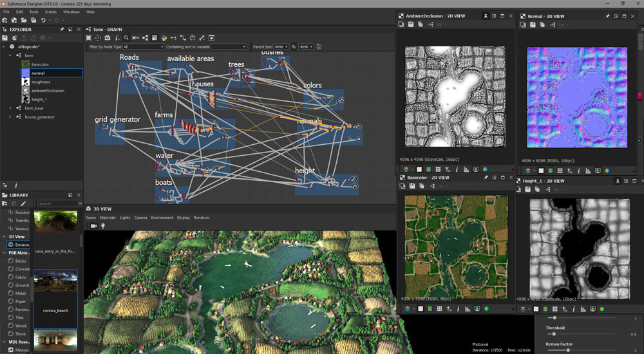Click the save icon in the Normal 2D view

click(x=533, y=24)
